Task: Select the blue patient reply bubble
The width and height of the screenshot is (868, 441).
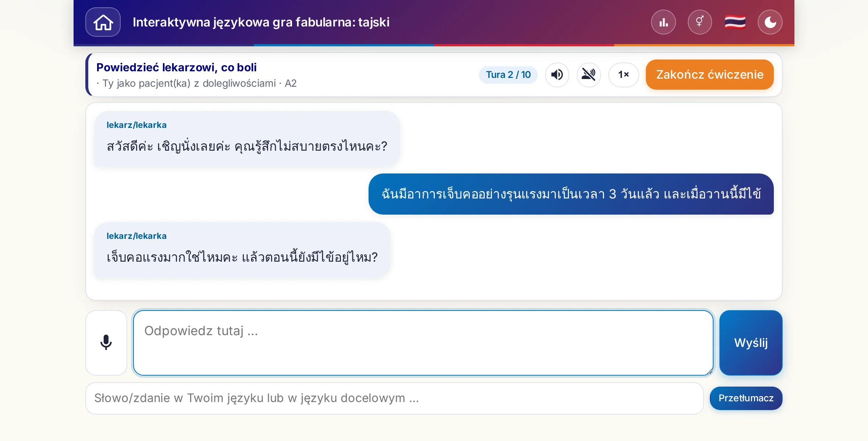Action: (x=571, y=194)
